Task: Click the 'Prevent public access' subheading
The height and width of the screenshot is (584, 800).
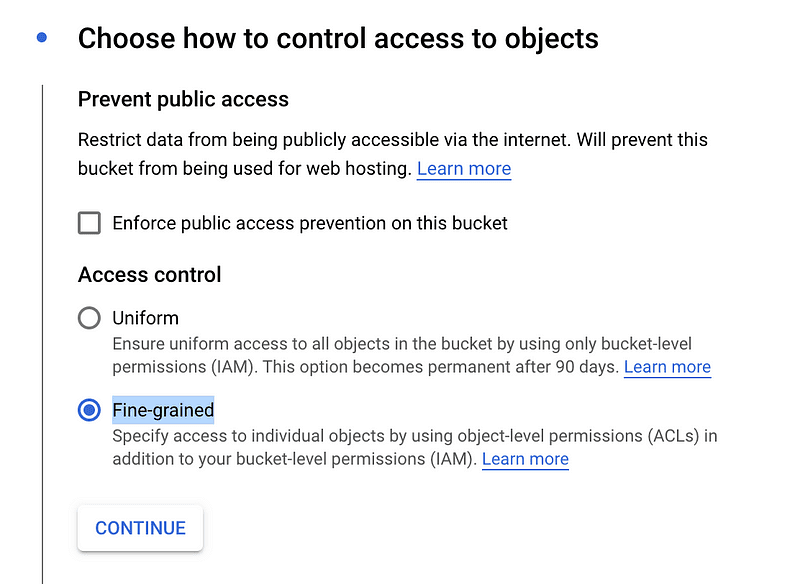Action: pyautogui.click(x=183, y=99)
